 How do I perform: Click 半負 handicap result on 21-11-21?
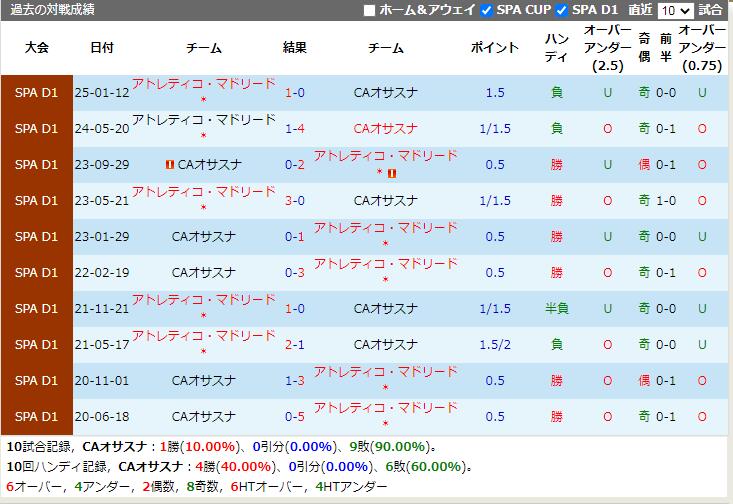click(x=556, y=309)
